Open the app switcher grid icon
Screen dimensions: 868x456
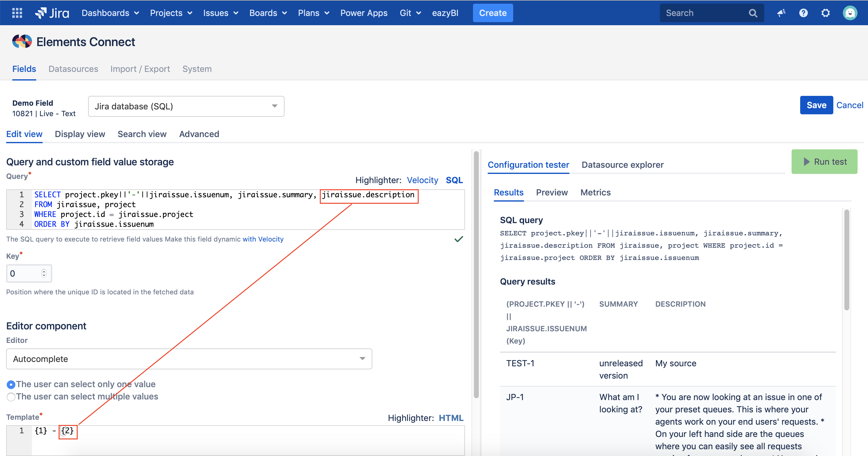pyautogui.click(x=17, y=13)
